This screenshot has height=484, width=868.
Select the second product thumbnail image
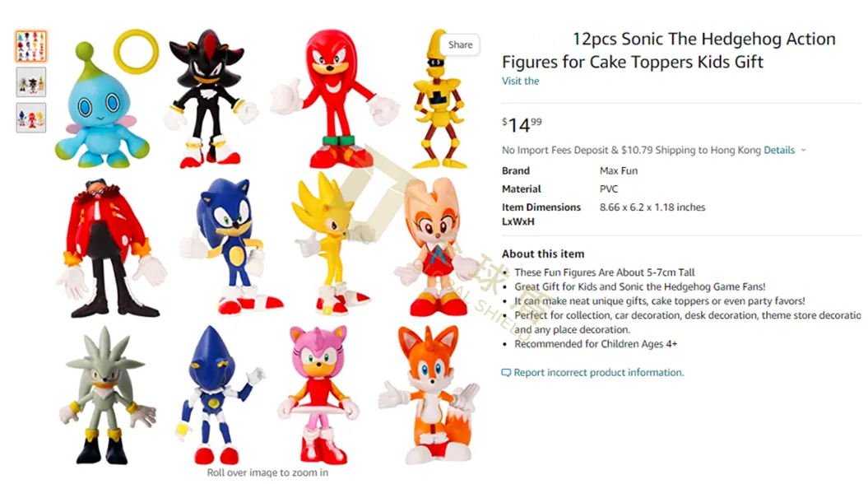31,82
